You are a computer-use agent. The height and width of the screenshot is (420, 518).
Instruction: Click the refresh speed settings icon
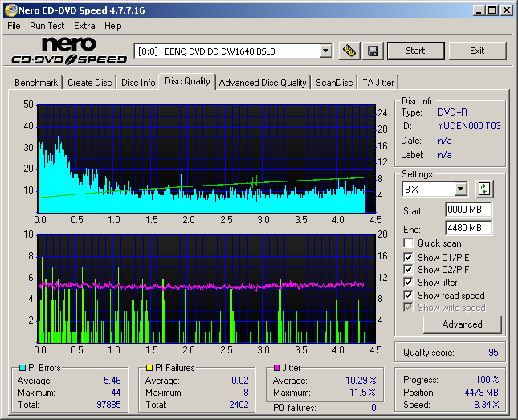[484, 189]
